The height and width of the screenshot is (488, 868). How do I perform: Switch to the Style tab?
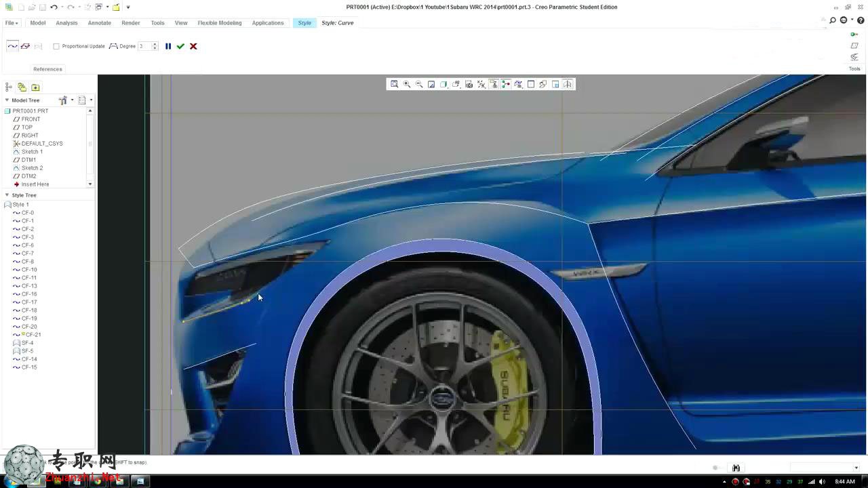(x=304, y=23)
